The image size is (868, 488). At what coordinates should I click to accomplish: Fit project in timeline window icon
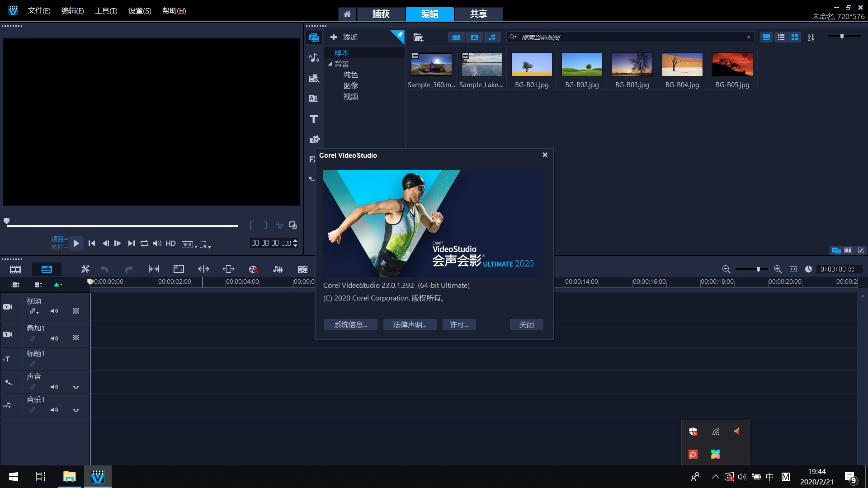[793, 269]
